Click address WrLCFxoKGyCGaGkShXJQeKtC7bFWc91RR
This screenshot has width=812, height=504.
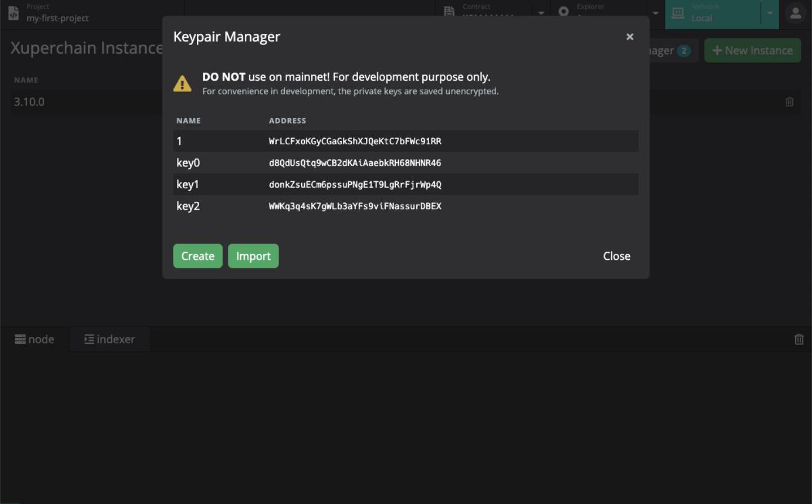click(x=355, y=141)
